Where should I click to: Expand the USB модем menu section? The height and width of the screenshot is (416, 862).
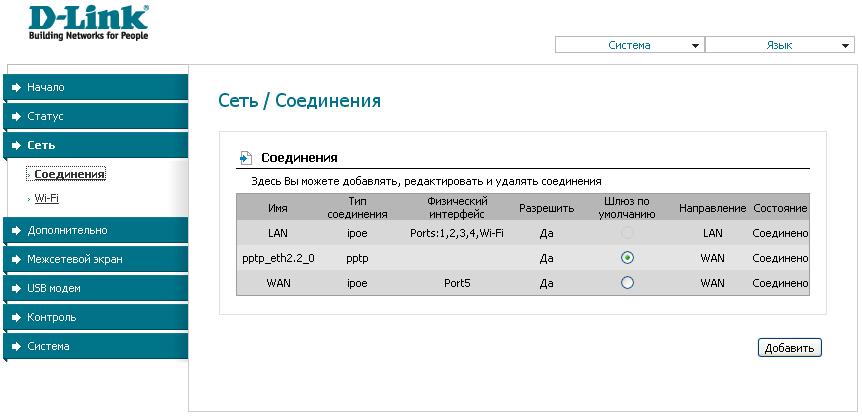click(x=96, y=289)
